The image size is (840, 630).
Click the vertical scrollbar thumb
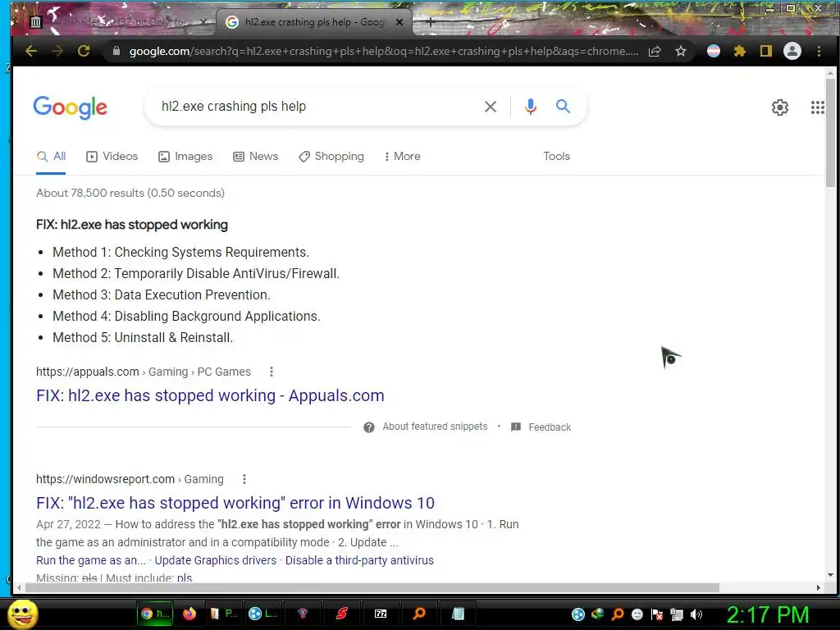point(830,132)
